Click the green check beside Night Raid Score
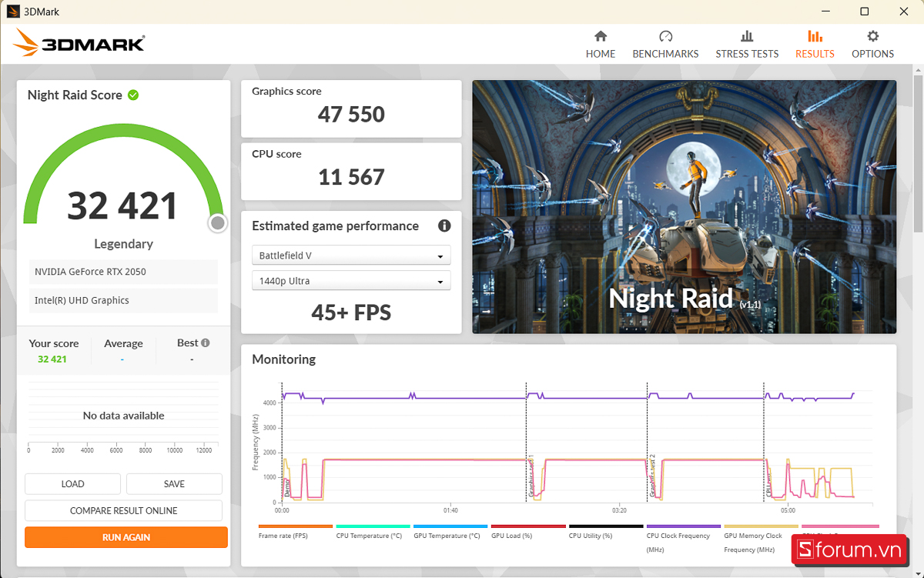Image resolution: width=924 pixels, height=578 pixels. (133, 95)
